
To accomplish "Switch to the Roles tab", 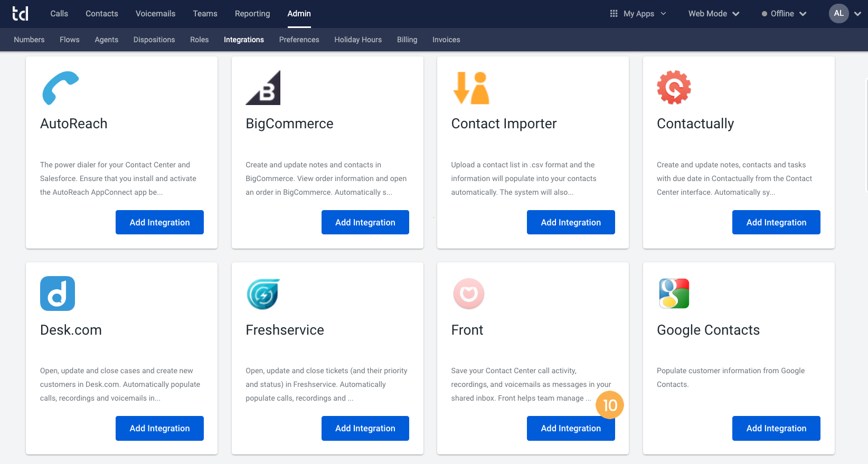I will pos(200,40).
